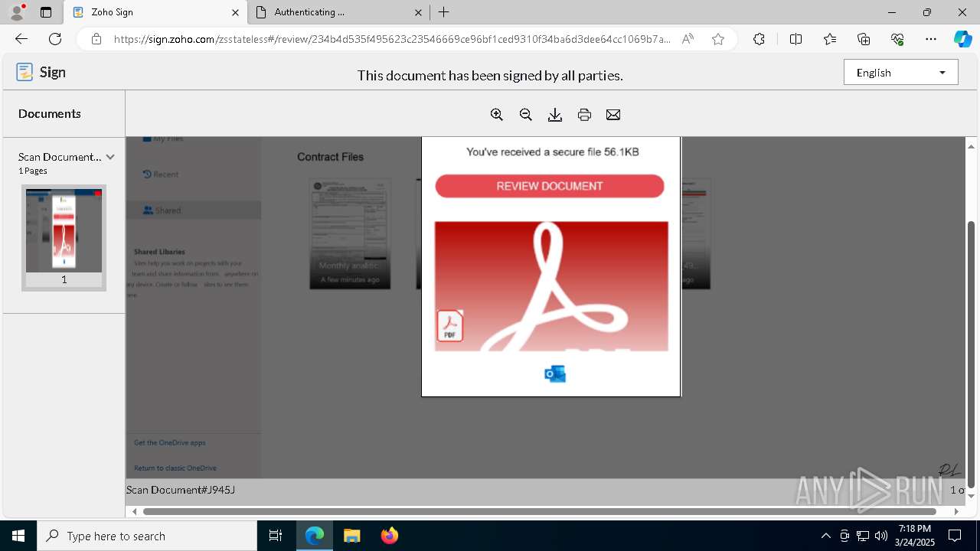Screen dimensions: 980x551
Task: Click the horizontal scrollbar right arrow
Action: pos(956,511)
